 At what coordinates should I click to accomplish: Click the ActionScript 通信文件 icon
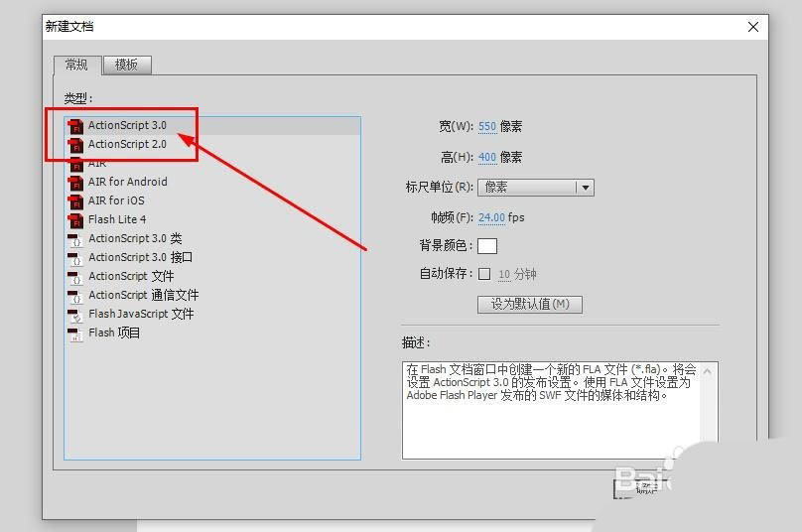coord(75,296)
